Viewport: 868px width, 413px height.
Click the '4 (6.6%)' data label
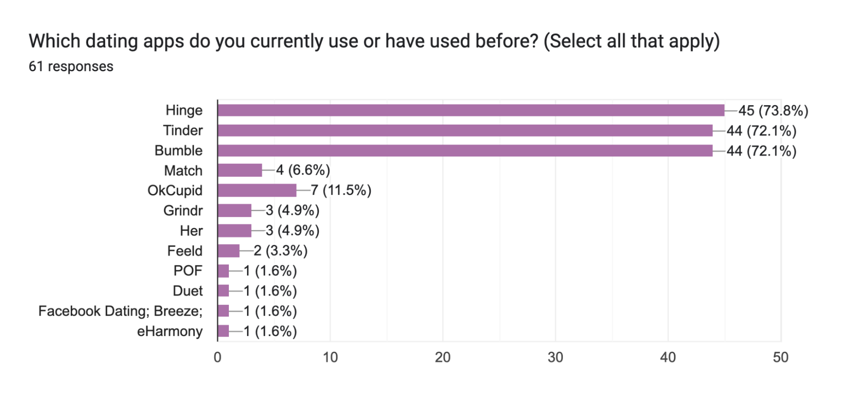coord(303,170)
